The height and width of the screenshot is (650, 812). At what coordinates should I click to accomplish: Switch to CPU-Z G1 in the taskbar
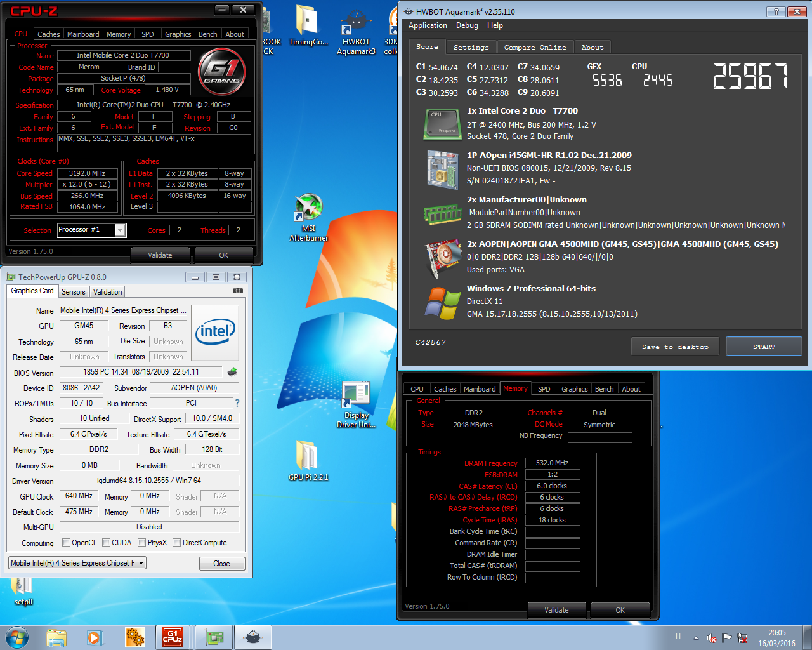coord(173,637)
